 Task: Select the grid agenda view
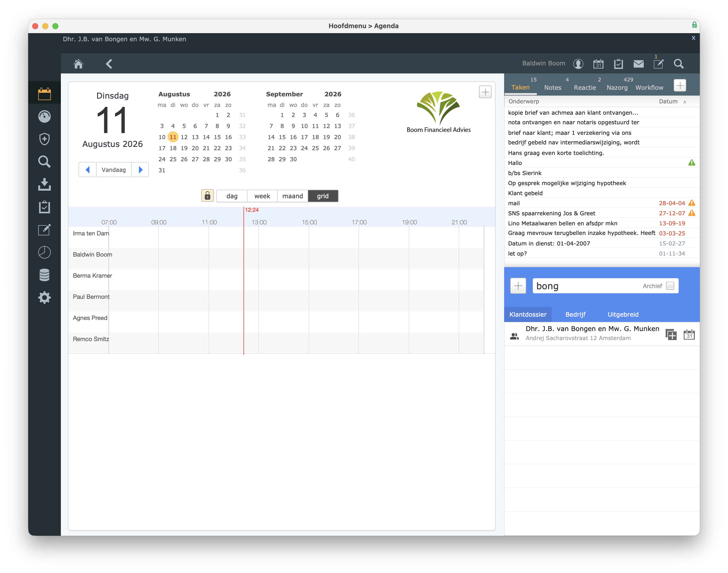point(323,196)
